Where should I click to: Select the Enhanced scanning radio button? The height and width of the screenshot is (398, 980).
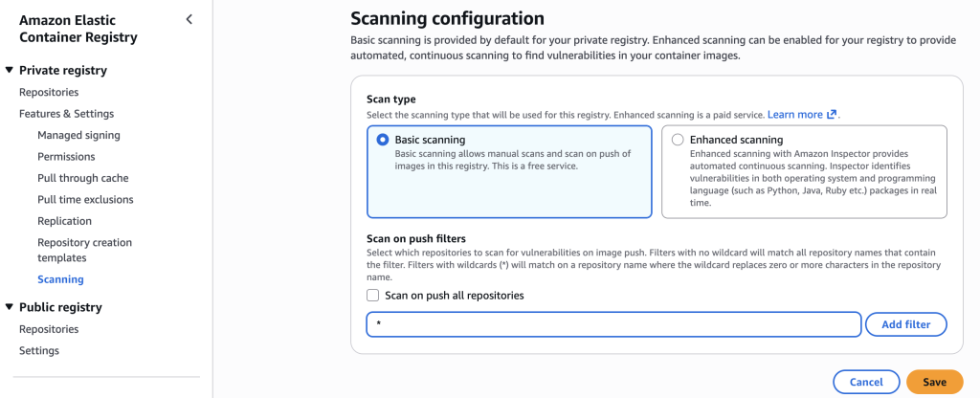point(678,140)
